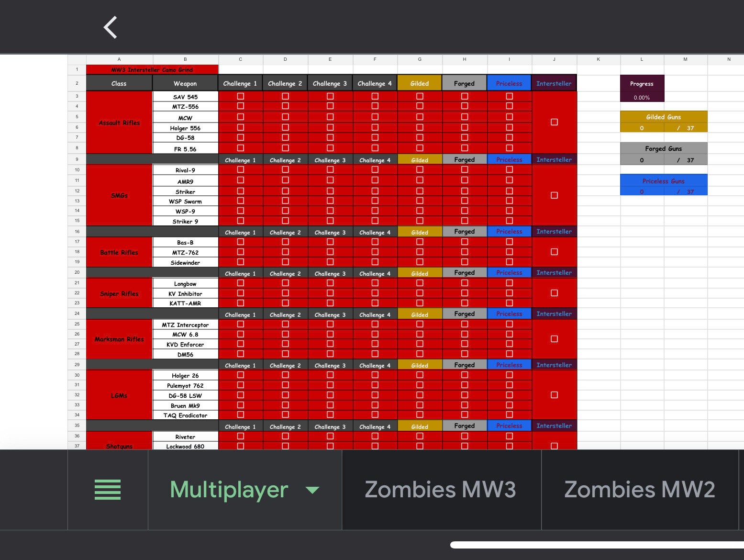744x560 pixels.
Task: Click the 'Forged Guns' counter header
Action: pos(664,148)
